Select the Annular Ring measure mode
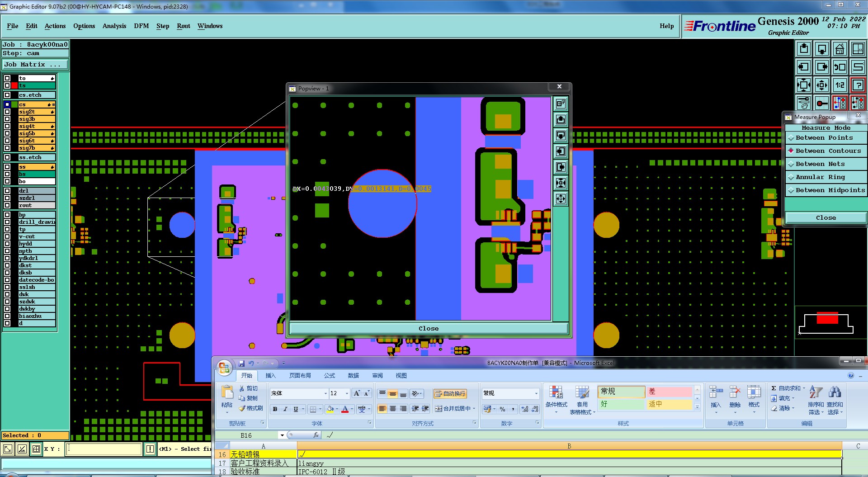Screen dimensions: 868x477 pos(826,177)
